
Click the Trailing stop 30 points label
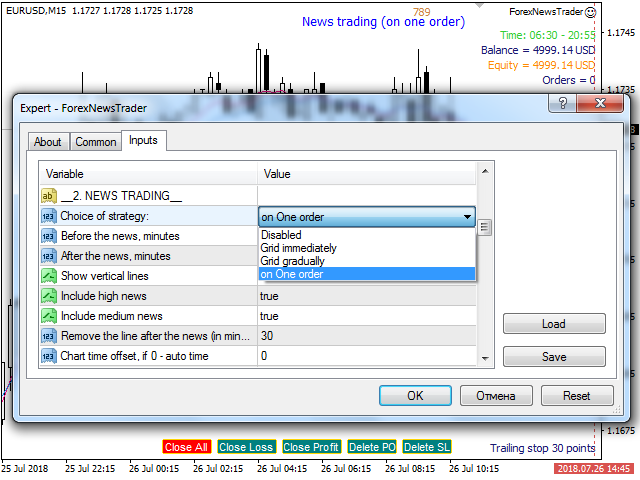(x=542, y=448)
